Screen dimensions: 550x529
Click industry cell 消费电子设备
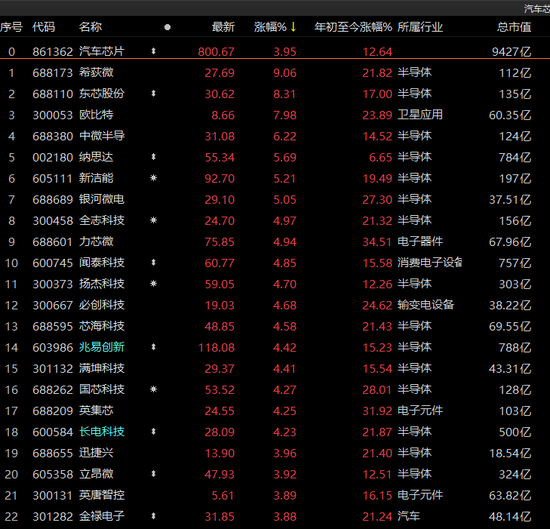pos(430,262)
